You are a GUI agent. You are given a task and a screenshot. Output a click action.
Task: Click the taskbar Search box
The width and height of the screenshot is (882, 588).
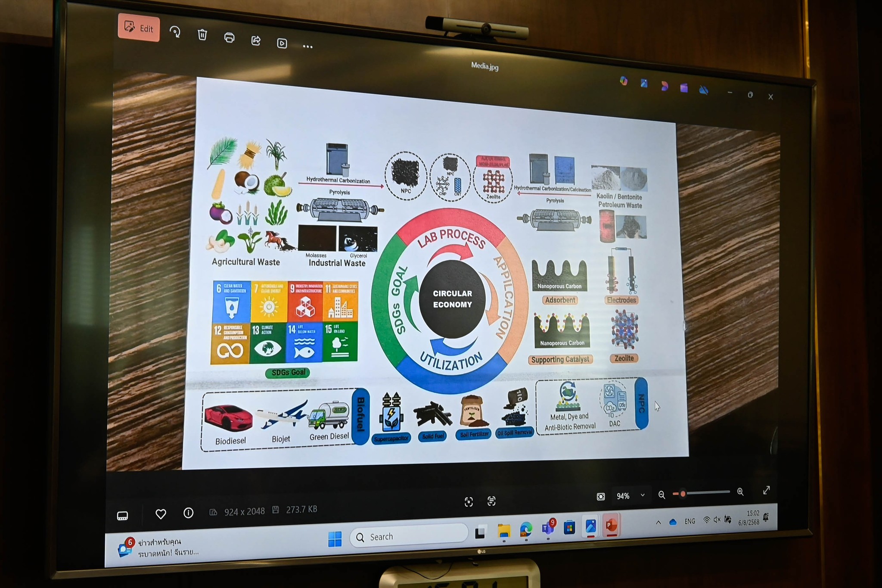tap(409, 536)
